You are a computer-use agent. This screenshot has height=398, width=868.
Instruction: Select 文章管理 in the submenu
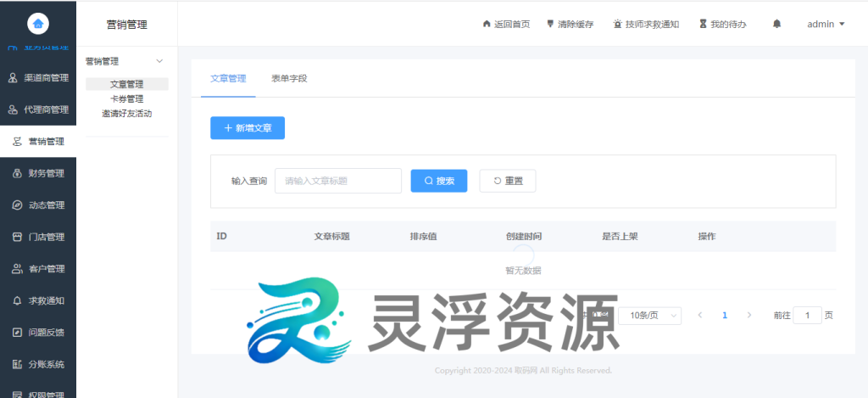(127, 84)
